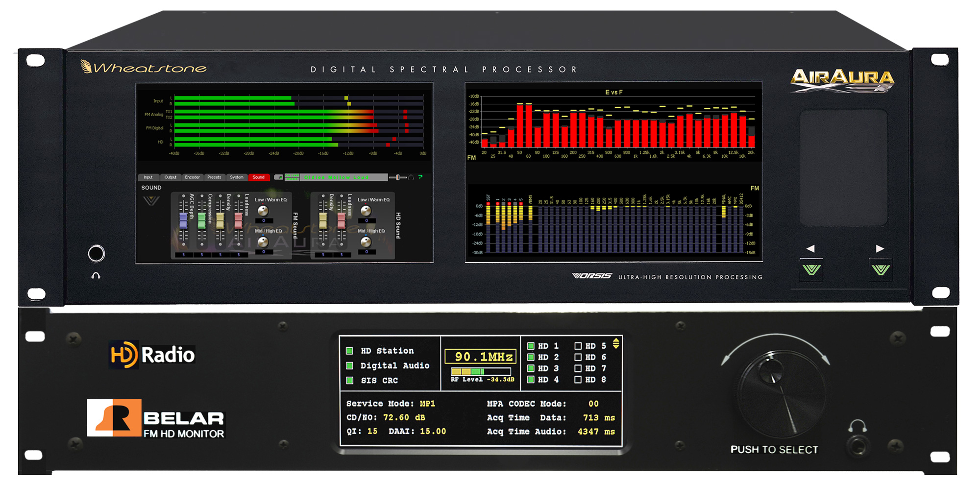Viewport: 980px width, 485px height.
Task: Check the HD 6 box
Action: (x=578, y=357)
